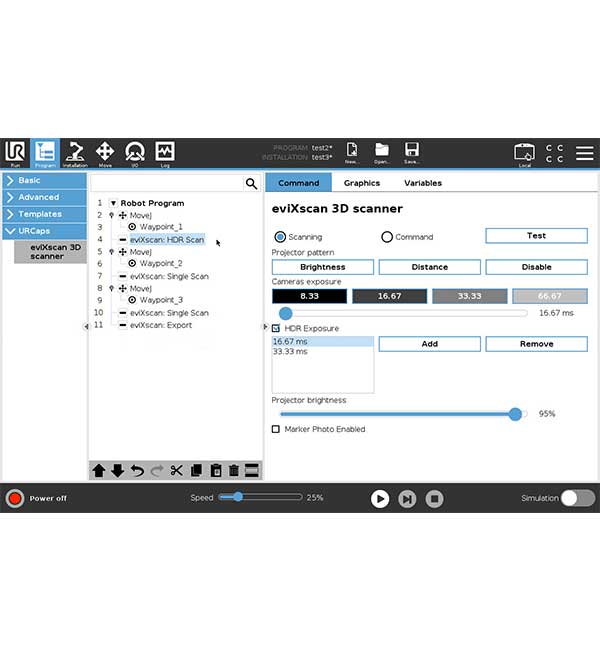Click the projector brightness slider handle
This screenshot has width=600, height=650.
[515, 414]
